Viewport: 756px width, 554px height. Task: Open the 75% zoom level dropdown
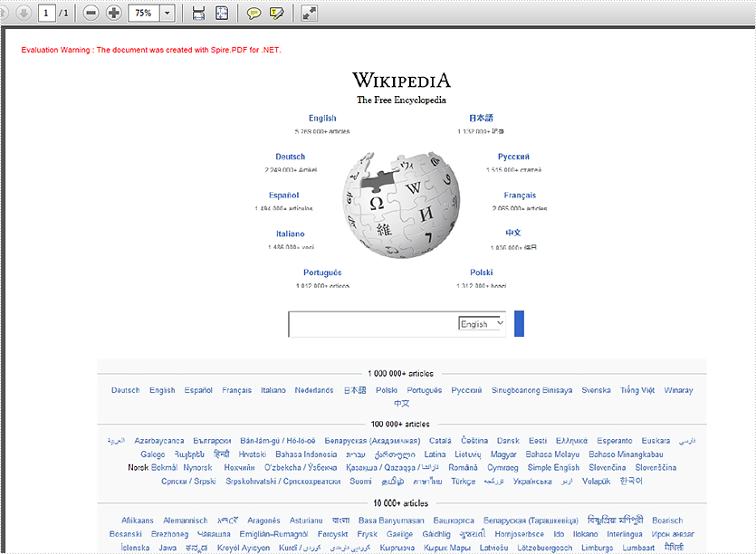[x=167, y=13]
